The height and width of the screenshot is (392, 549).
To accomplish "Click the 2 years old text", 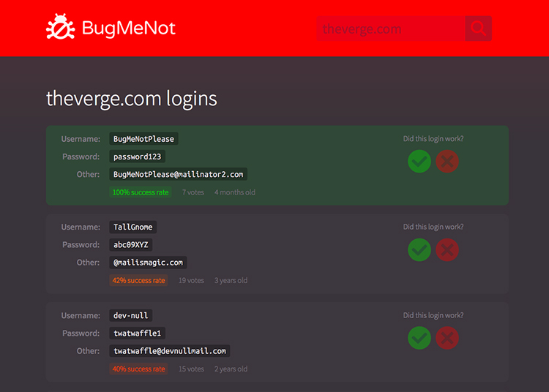I will (x=231, y=369).
